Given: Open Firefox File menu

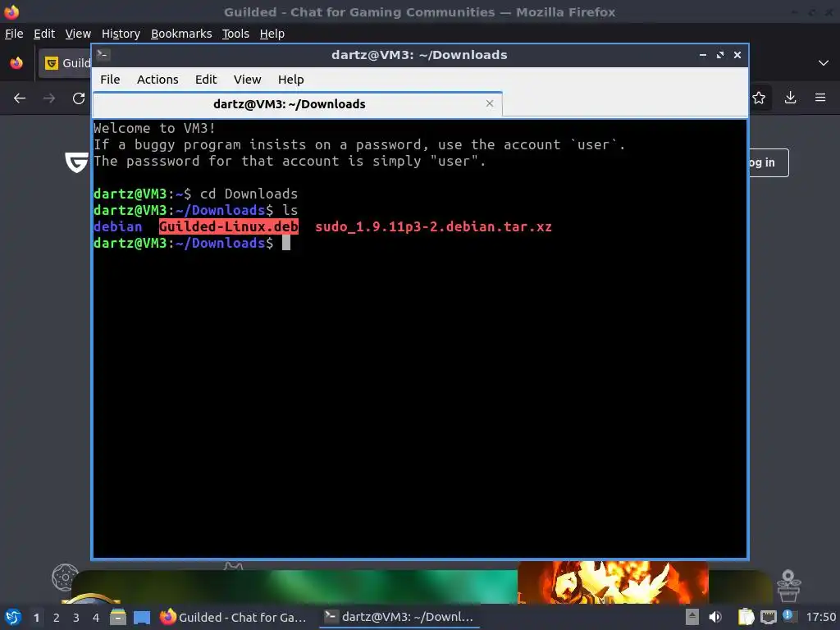Looking at the screenshot, I should pyautogui.click(x=14, y=33).
